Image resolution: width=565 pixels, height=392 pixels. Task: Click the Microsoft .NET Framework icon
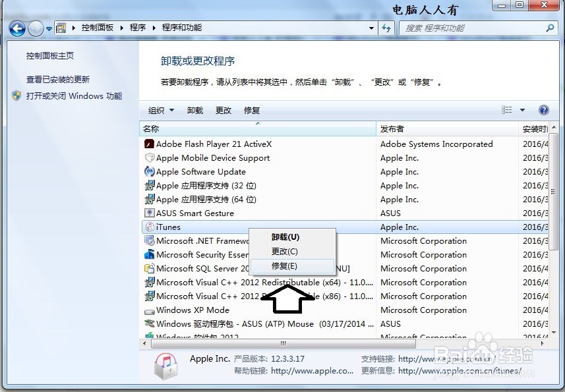[149, 241]
